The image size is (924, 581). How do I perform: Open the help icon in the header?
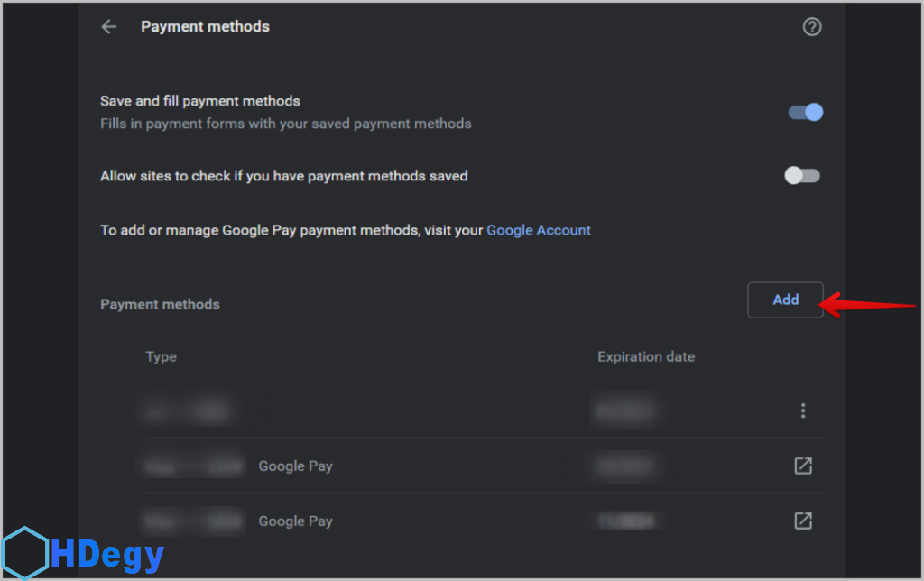[812, 27]
